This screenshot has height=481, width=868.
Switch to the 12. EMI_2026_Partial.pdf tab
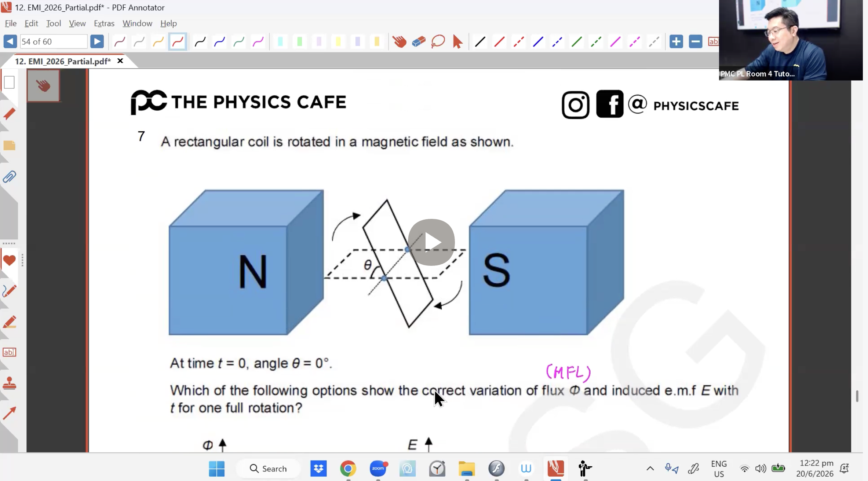click(62, 61)
